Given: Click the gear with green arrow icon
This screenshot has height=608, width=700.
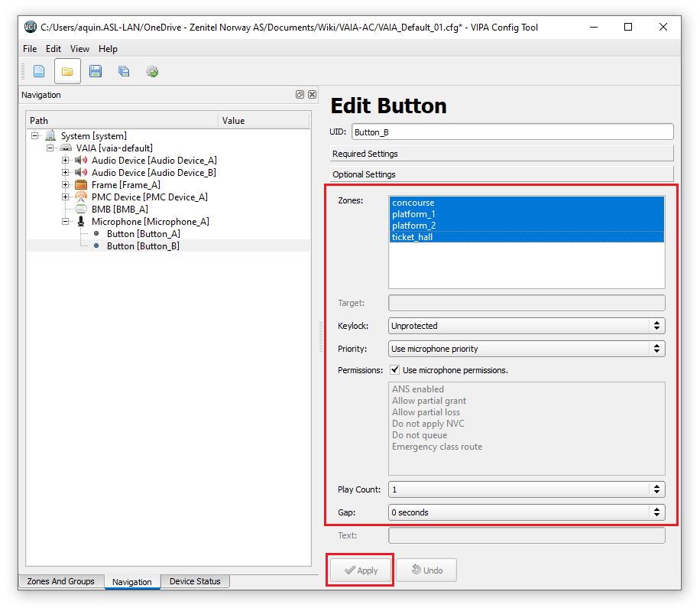Looking at the screenshot, I should pyautogui.click(x=152, y=71).
